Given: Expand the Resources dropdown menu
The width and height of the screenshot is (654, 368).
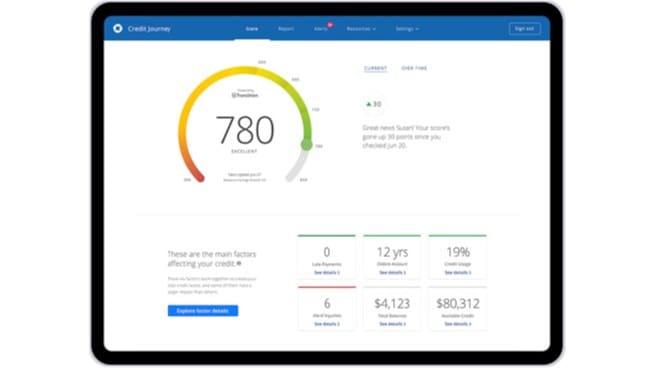Looking at the screenshot, I should 361,29.
